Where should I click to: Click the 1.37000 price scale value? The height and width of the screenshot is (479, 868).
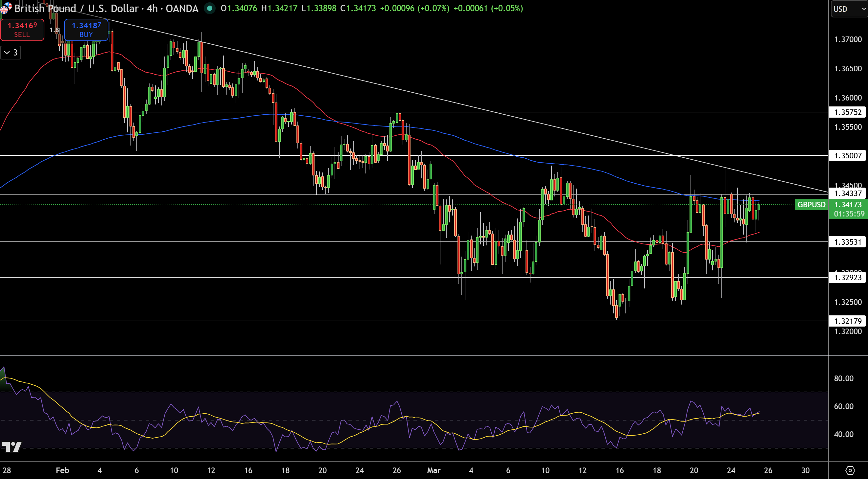848,39
